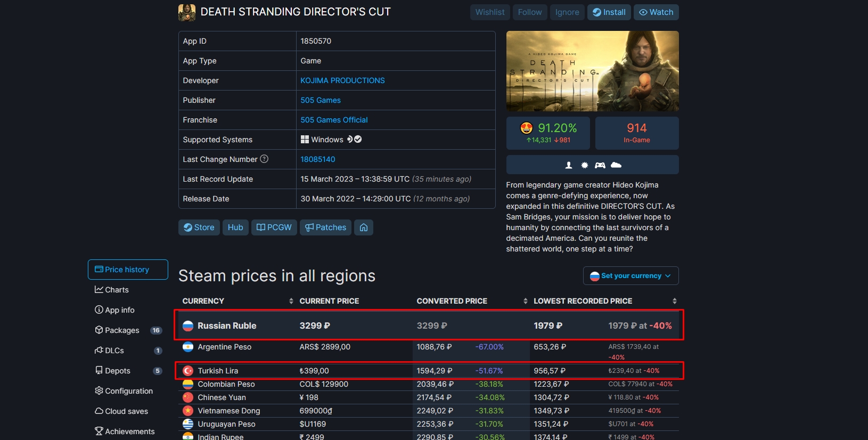Click the Steam achievements gear icon
This screenshot has height=440, width=868.
click(584, 165)
